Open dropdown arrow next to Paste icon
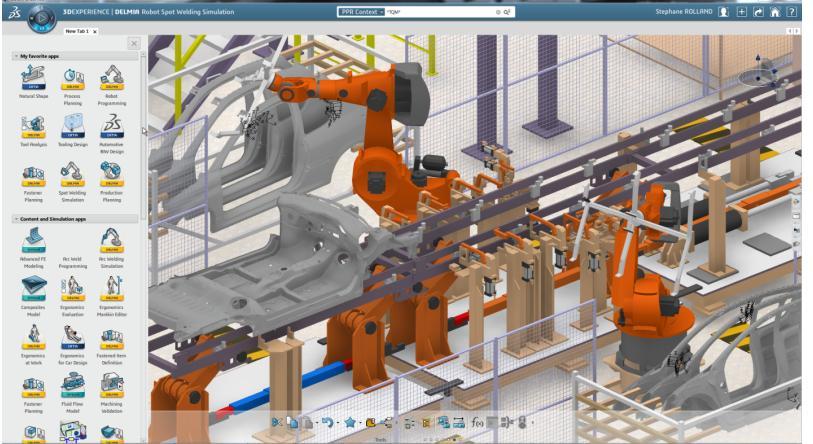 click(x=316, y=423)
